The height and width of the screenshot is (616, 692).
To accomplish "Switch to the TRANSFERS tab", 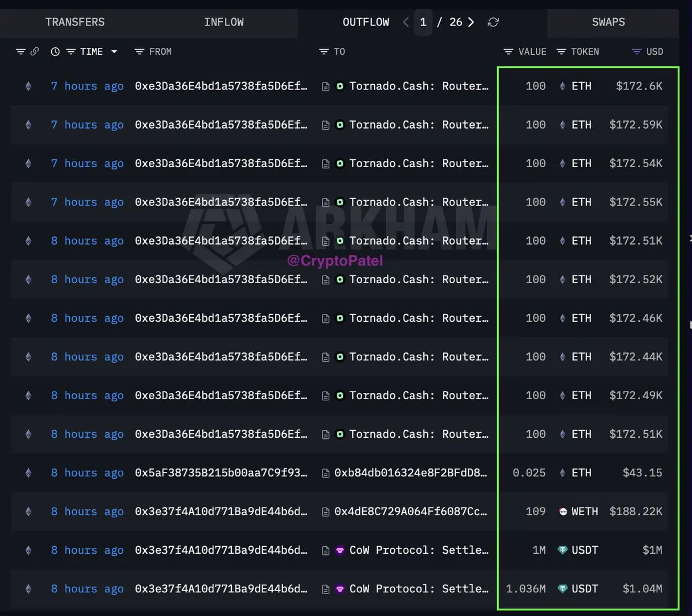I will (75, 22).
